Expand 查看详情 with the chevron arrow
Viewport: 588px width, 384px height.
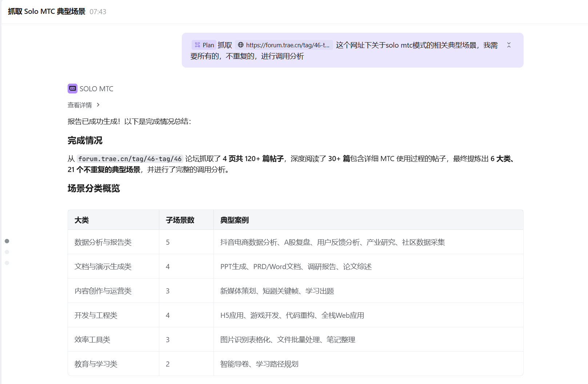click(x=98, y=105)
